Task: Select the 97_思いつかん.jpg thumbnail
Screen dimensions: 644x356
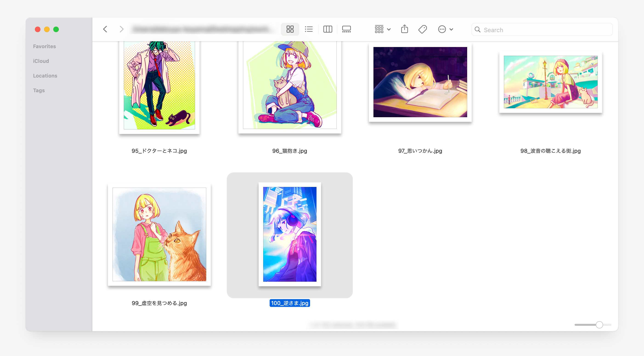Action: (x=420, y=82)
